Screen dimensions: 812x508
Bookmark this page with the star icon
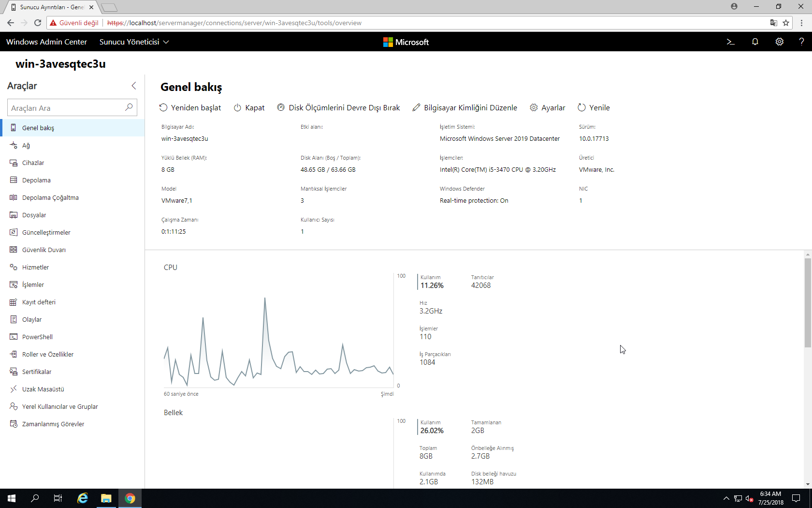tap(786, 23)
